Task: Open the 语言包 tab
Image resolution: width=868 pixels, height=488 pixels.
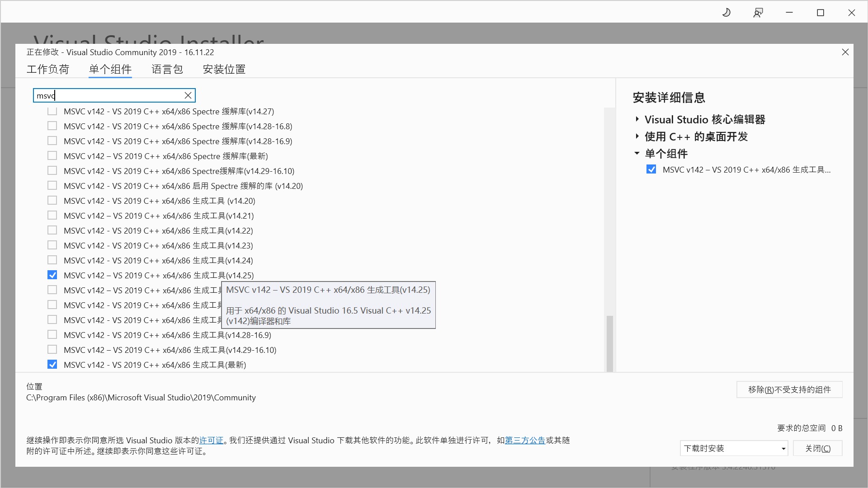Action: coord(167,69)
